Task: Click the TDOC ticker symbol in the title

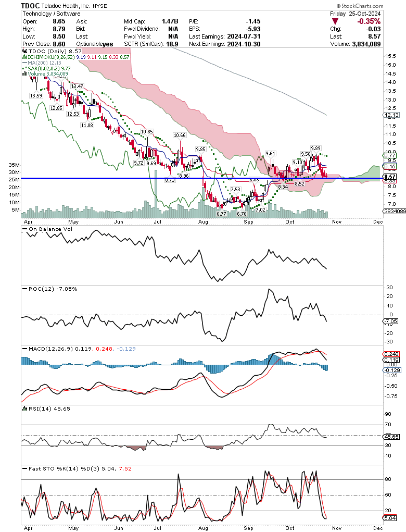Action: pos(30,6)
